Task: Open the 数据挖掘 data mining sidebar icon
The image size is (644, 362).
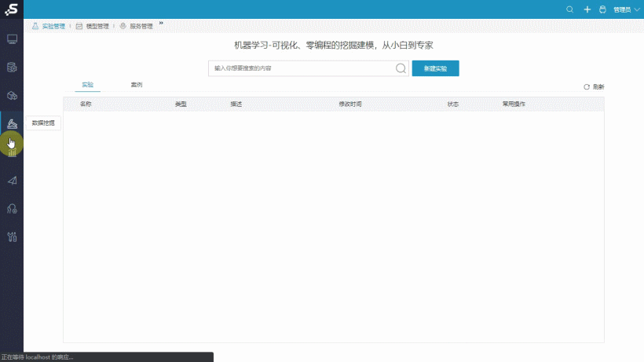Action: click(12, 123)
